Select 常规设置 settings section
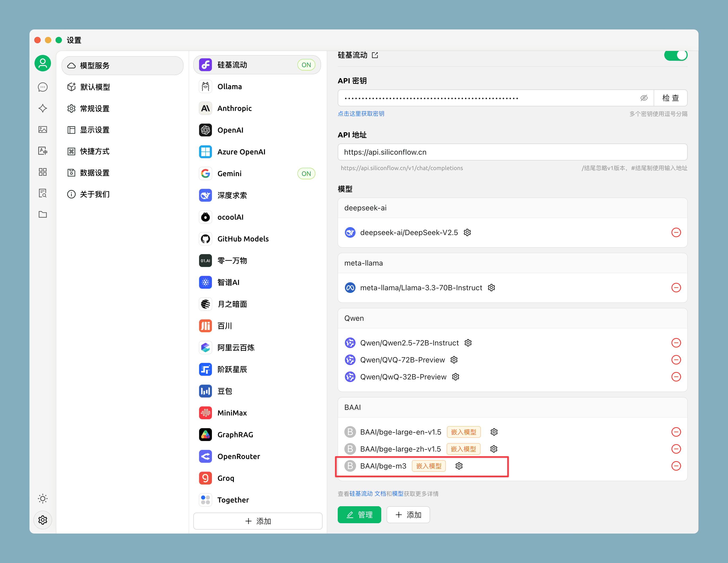Viewport: 728px width, 563px height. coord(122,109)
